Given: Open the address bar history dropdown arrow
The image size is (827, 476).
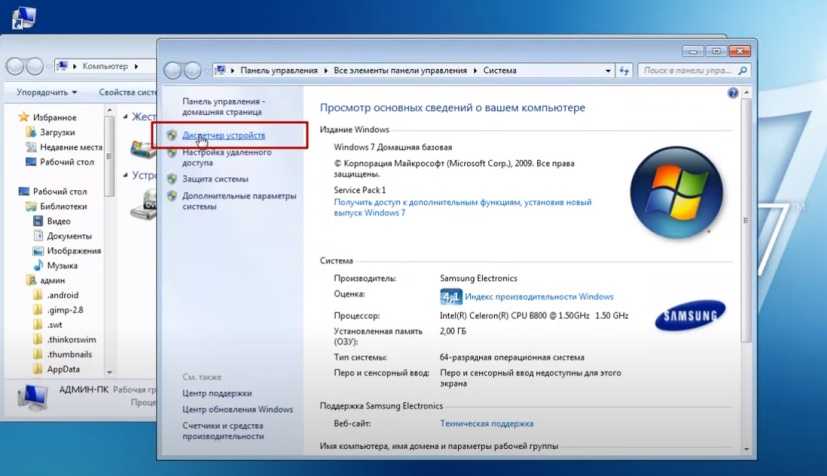Looking at the screenshot, I should point(608,70).
